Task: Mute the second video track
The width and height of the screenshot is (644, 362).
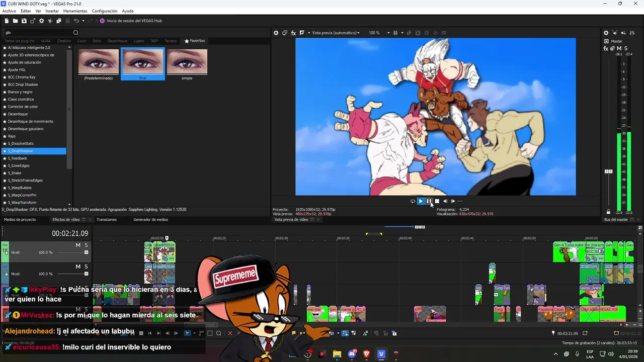Action: point(78,266)
